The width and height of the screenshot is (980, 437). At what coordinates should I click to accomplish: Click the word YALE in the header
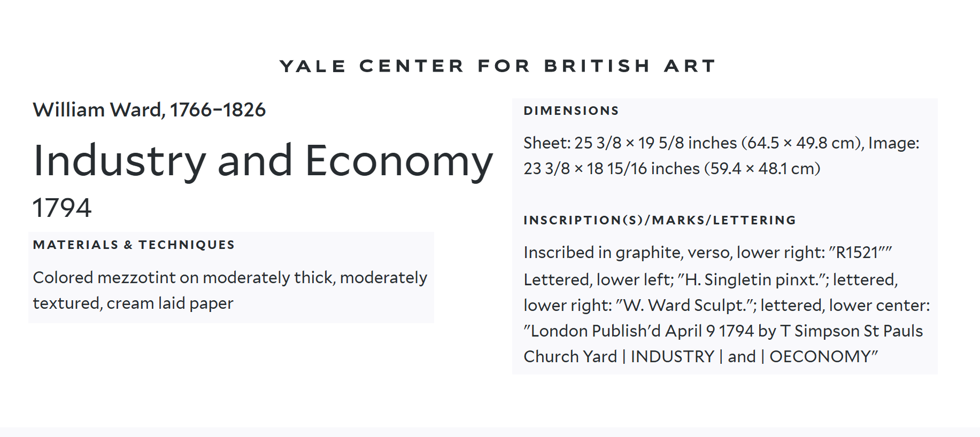click(313, 66)
